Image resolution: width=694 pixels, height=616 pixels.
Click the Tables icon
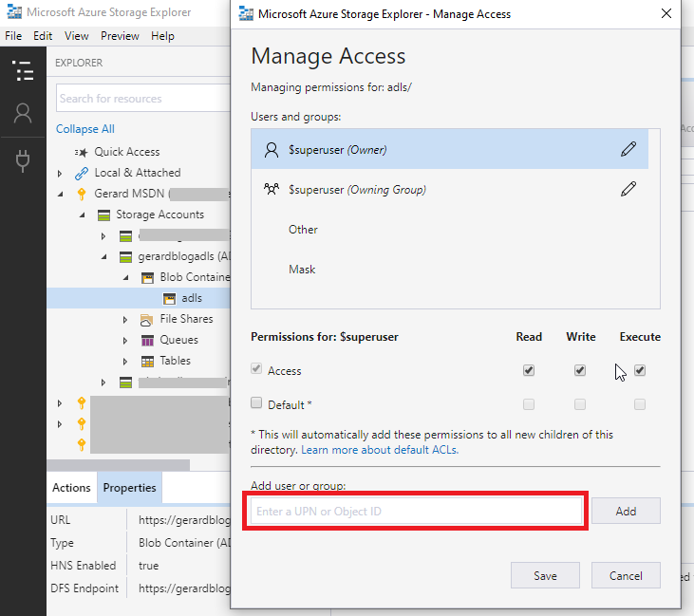tap(147, 361)
